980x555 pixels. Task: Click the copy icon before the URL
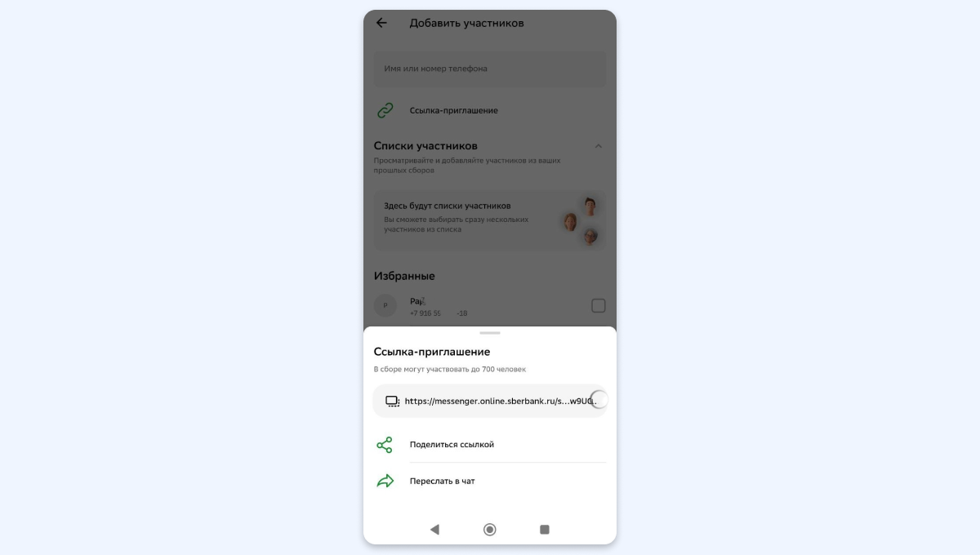click(392, 401)
